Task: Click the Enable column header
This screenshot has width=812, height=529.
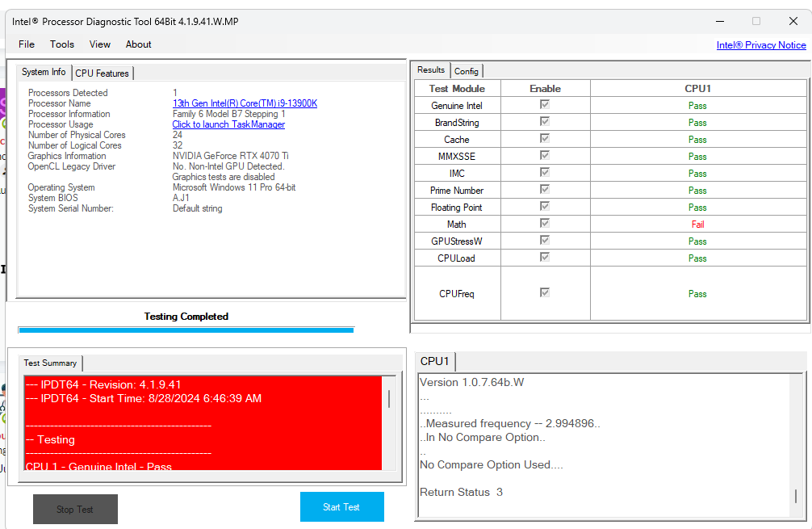Action: [x=545, y=89]
